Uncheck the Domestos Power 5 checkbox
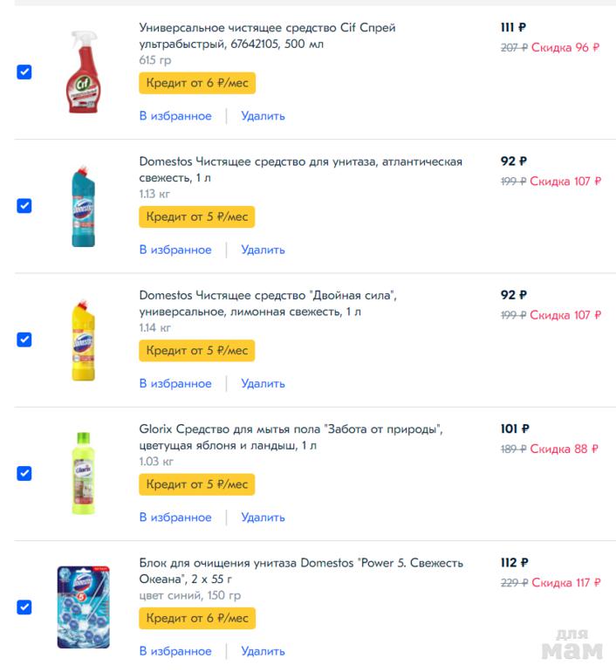 [x=24, y=607]
